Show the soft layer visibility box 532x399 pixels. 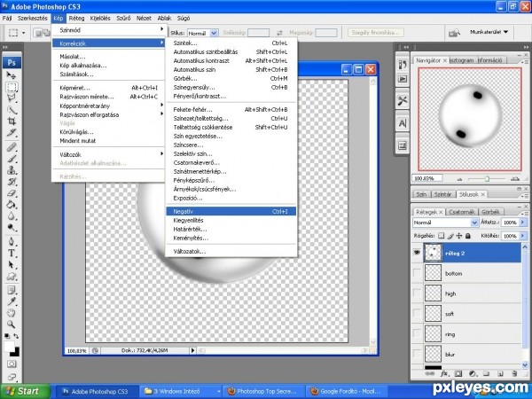tap(417, 314)
